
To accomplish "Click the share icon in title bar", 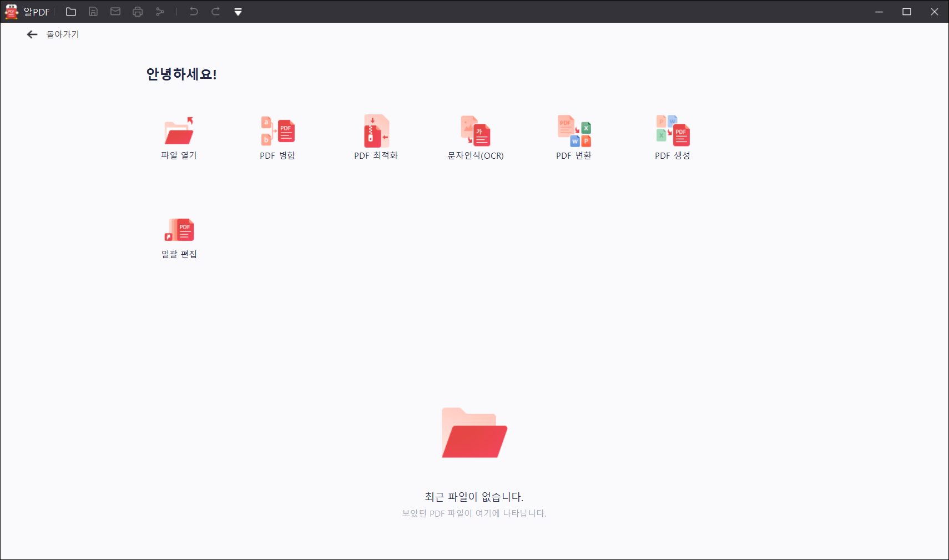I will 160,12.
